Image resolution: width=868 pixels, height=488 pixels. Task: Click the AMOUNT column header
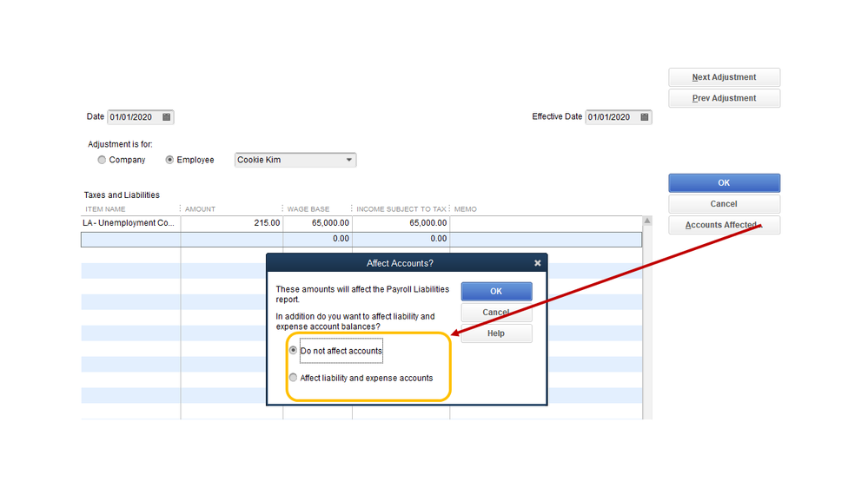pyautogui.click(x=200, y=209)
